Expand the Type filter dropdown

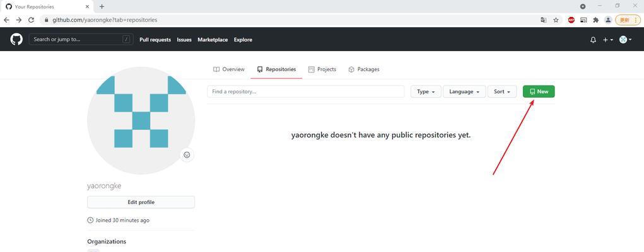tap(426, 91)
